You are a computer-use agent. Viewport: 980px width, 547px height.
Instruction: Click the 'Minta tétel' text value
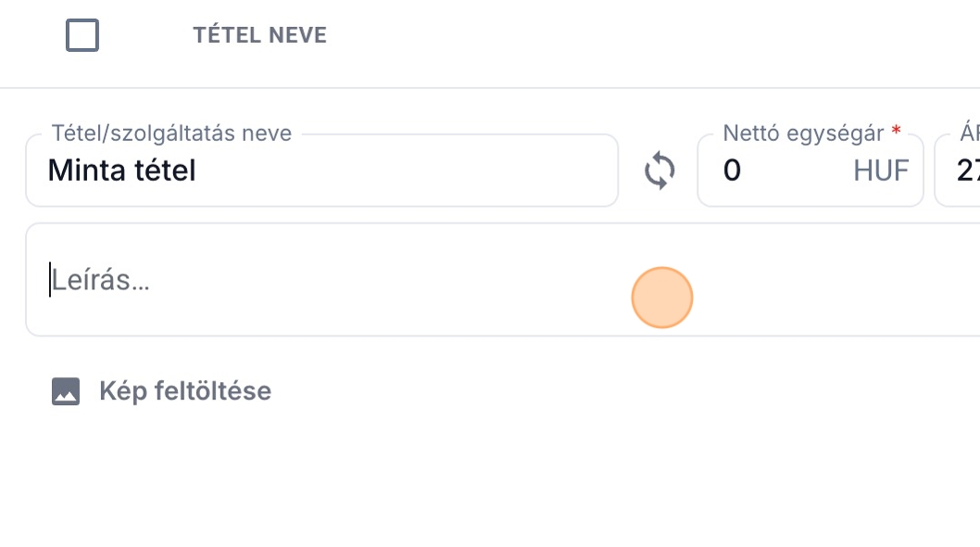tap(121, 172)
